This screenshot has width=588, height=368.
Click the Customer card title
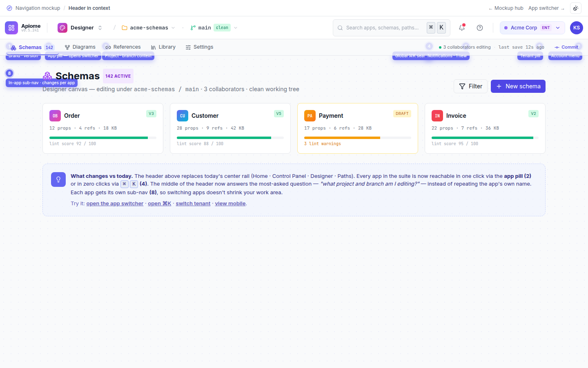205,116
